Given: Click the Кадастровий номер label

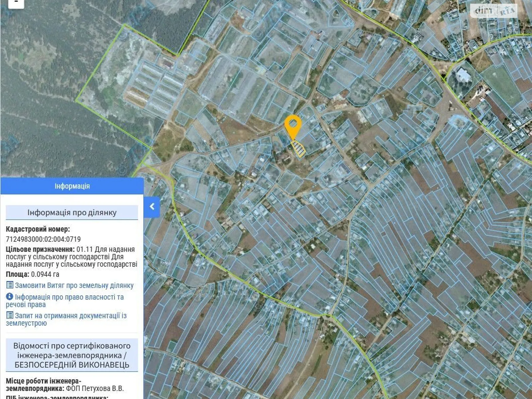Looking at the screenshot, I should [x=38, y=229].
